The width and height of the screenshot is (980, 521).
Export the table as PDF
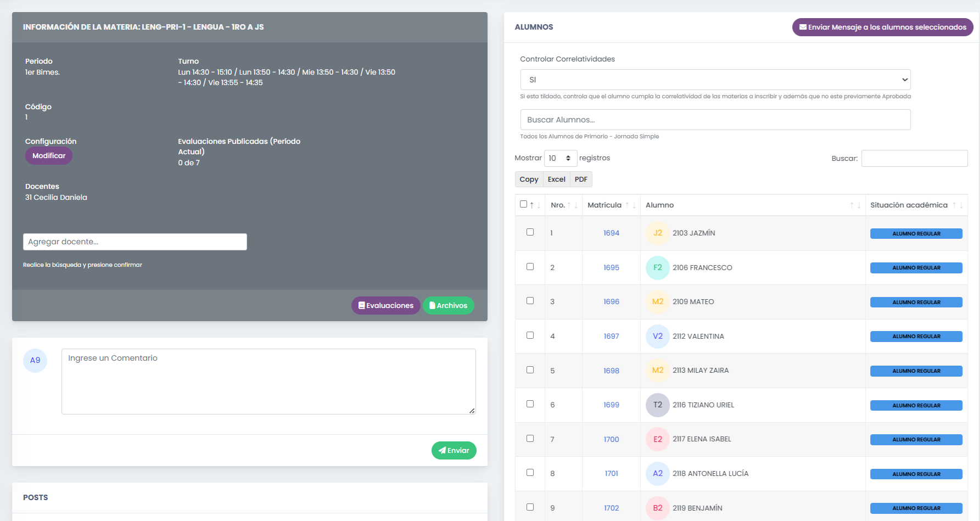tap(581, 180)
